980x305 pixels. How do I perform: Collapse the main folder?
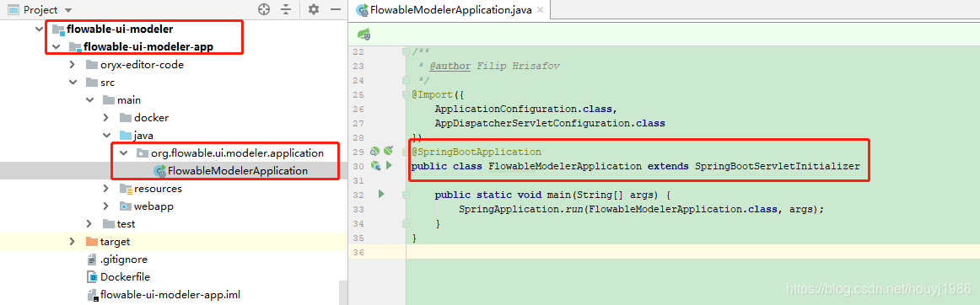[89, 100]
